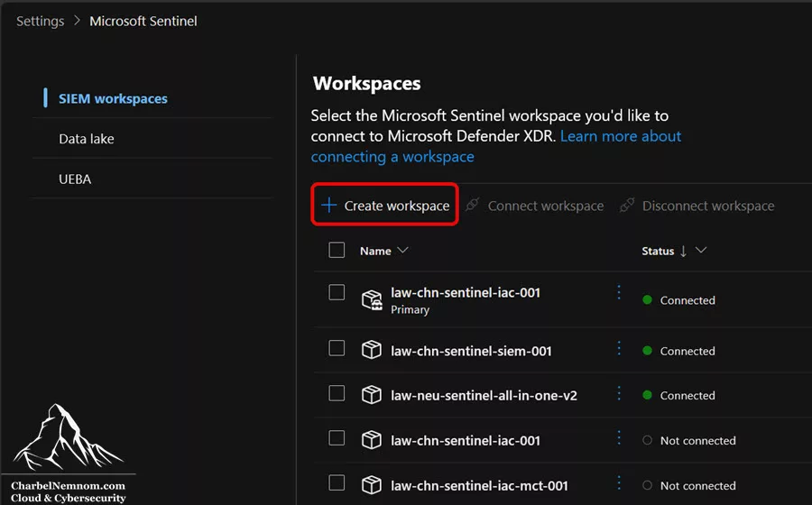812x505 pixels.
Task: Open more options for not connected law-chn-sentinel-iac-001
Action: 619,437
